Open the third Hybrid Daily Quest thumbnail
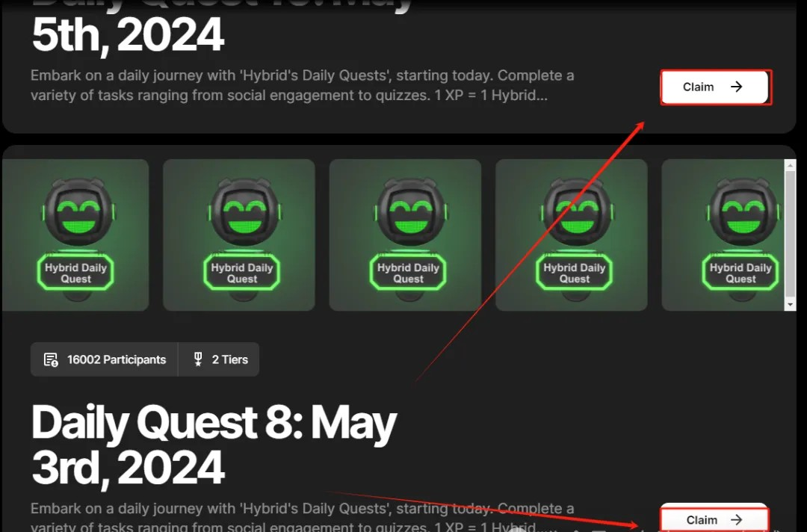Image resolution: width=807 pixels, height=532 pixels. pos(405,235)
